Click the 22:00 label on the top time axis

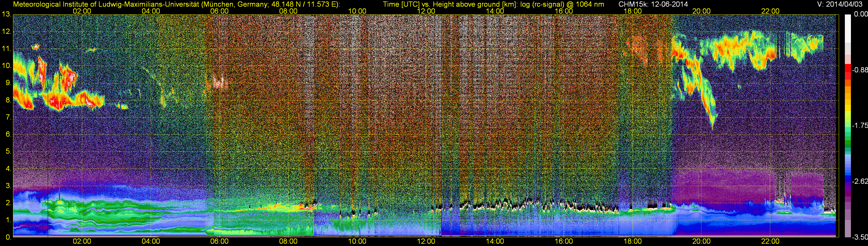point(770,11)
